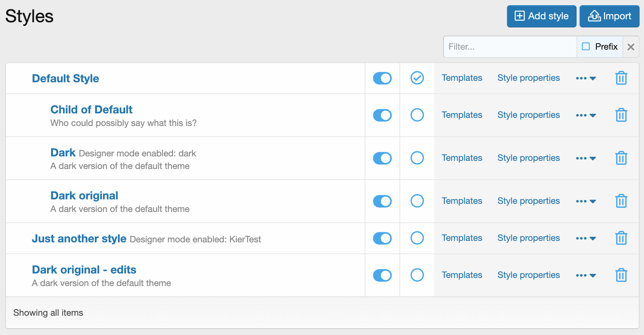The image size is (644, 335).
Task: Focus the Filter text field
Action: [510, 47]
